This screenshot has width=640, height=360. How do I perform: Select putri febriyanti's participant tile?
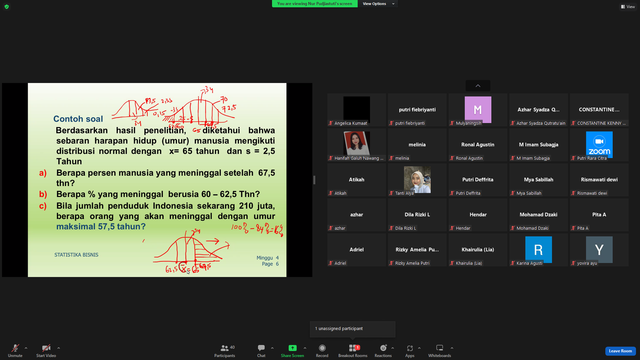click(x=417, y=109)
